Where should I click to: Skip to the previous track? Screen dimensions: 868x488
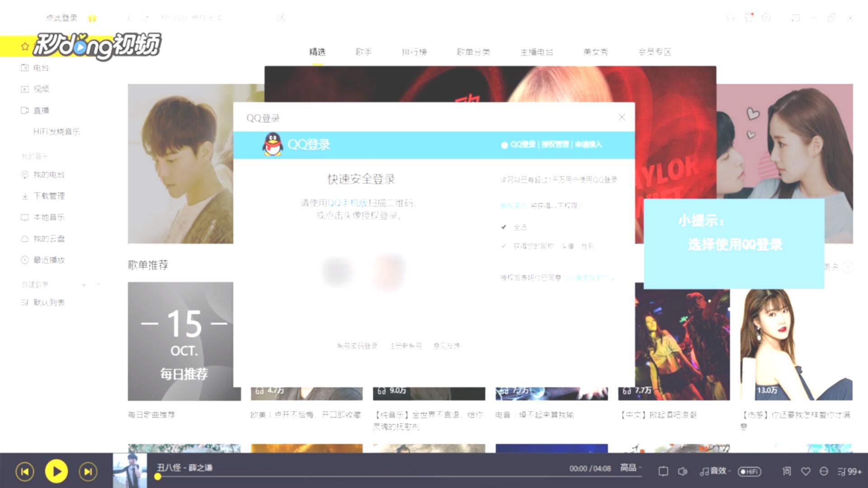pos(25,472)
